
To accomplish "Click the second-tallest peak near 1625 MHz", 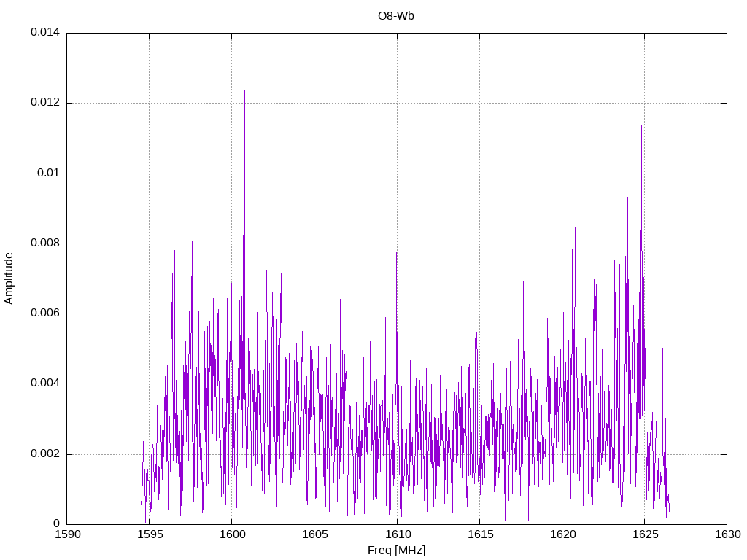I will tap(641, 127).
